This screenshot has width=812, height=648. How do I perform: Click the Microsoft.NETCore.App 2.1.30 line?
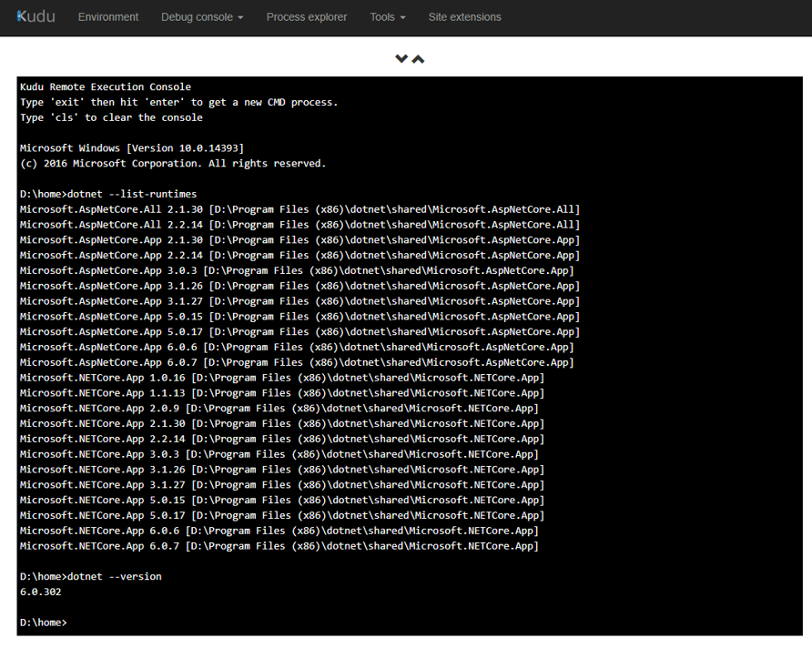pos(282,423)
